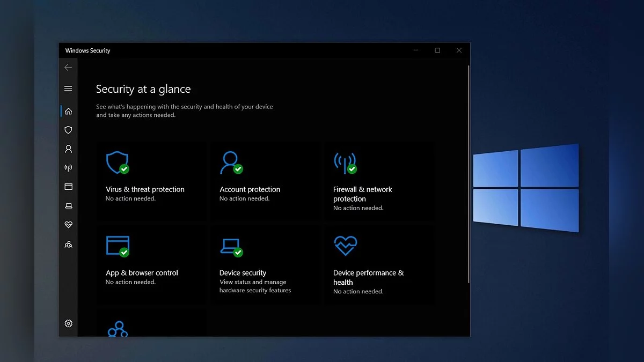Select the Home icon in sidebar
The width and height of the screenshot is (644, 362).
[x=68, y=111]
